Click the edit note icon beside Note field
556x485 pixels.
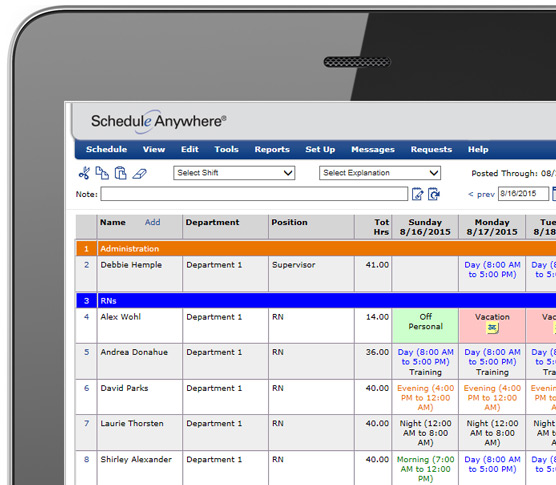418,194
